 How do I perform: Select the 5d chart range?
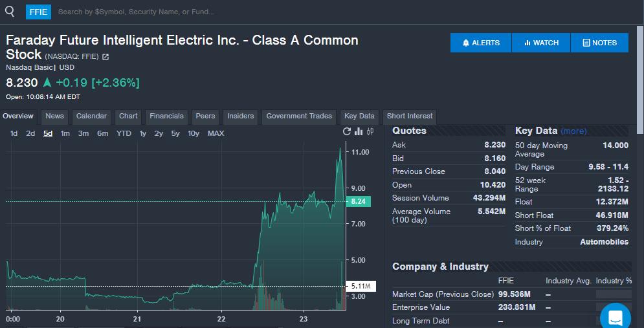click(x=48, y=133)
